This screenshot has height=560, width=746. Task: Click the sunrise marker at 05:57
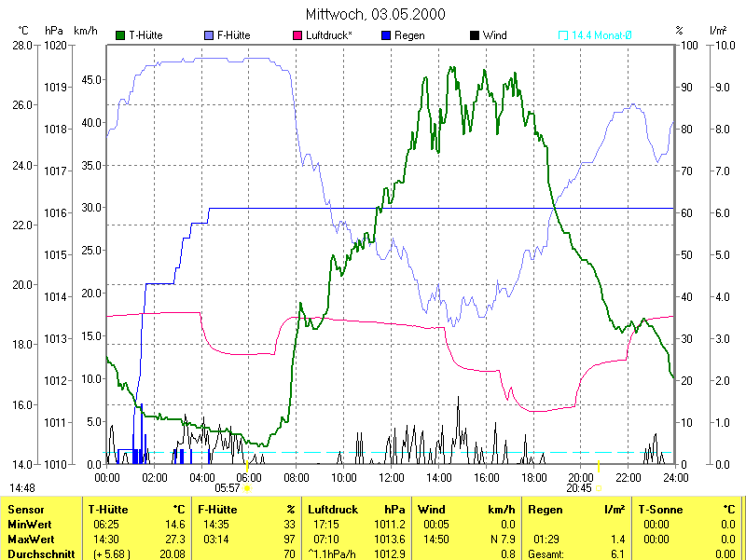(x=247, y=485)
